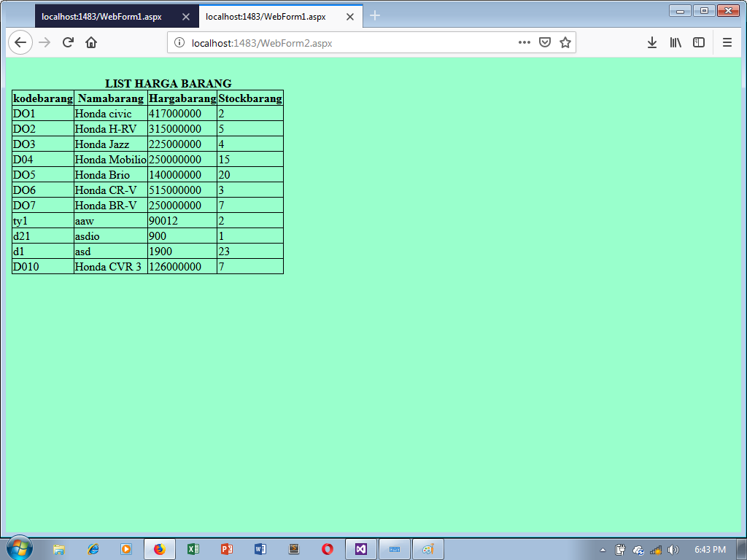747x560 pixels.
Task: Click the price 515000000 cell
Action: pos(182,190)
